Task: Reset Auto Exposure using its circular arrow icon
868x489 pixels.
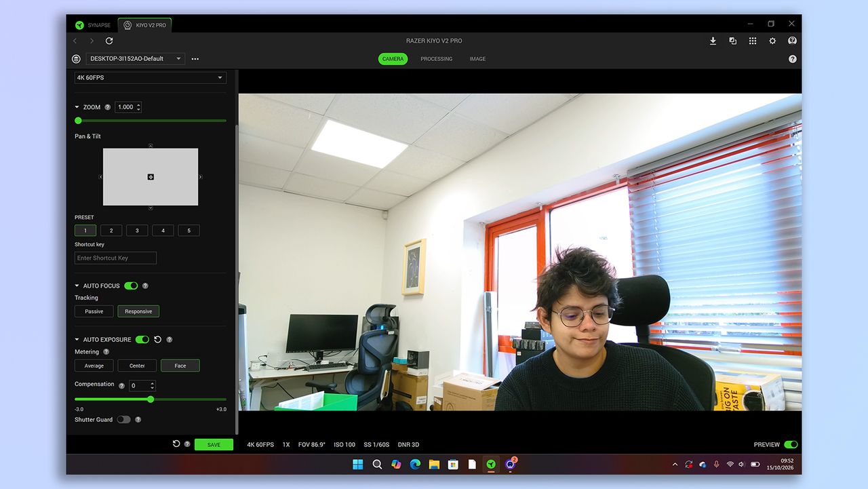Action: point(158,339)
